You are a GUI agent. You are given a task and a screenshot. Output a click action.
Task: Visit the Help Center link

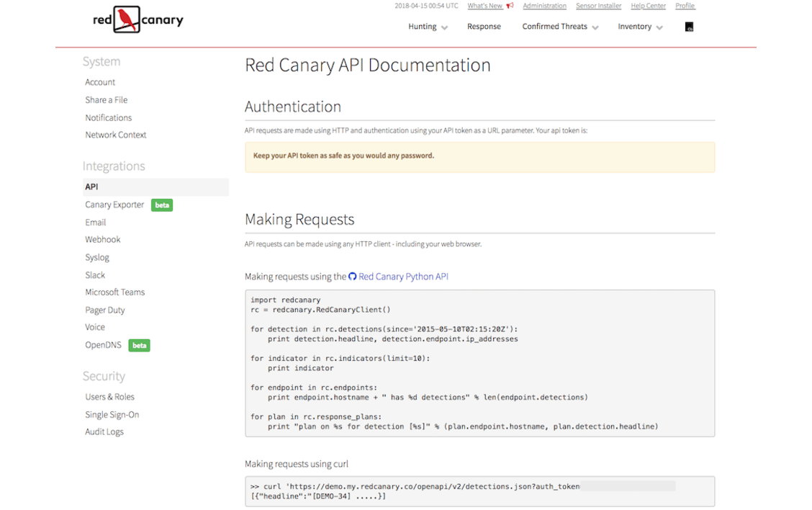648,6
